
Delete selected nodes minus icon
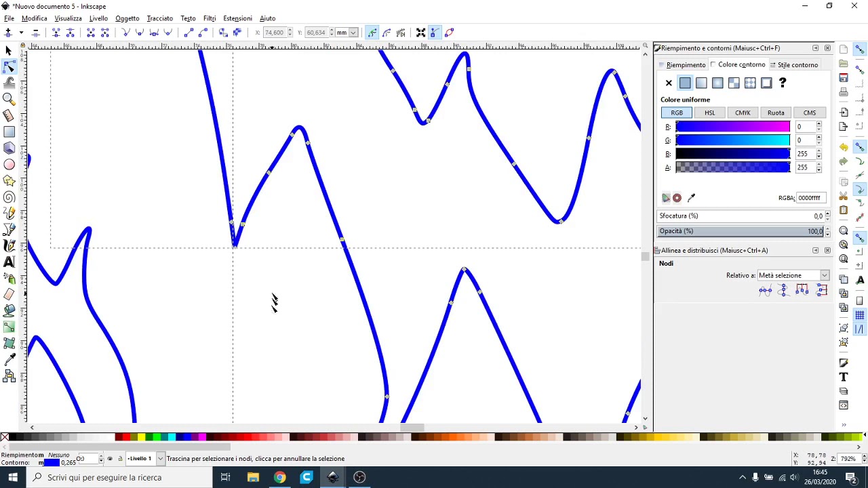35,32
